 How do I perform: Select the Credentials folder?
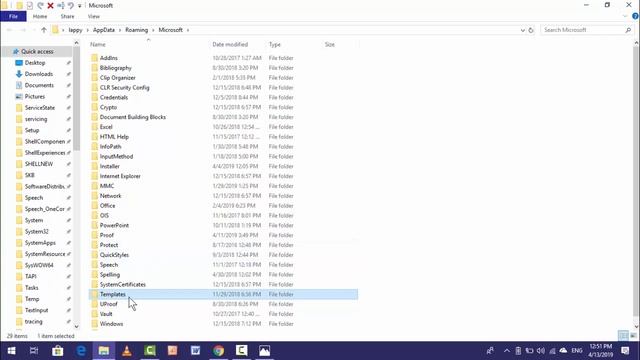[x=114, y=98]
